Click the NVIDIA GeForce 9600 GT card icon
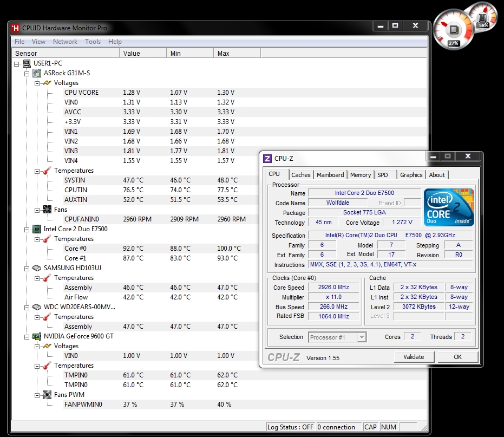 37,336
